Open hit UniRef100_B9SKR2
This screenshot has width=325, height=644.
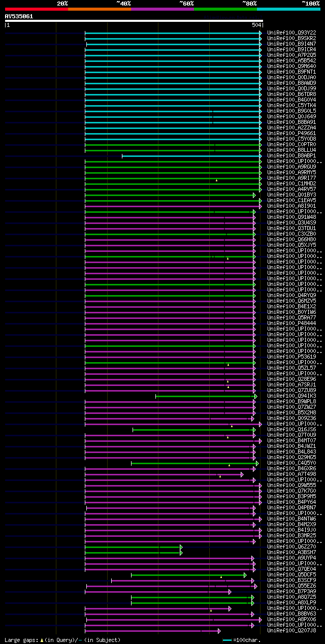(291, 38)
